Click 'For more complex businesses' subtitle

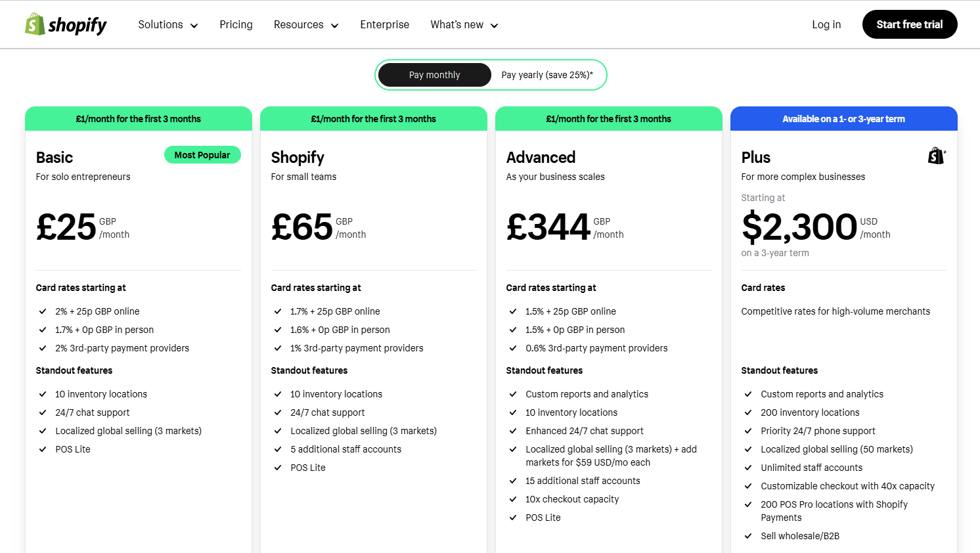[x=803, y=177]
